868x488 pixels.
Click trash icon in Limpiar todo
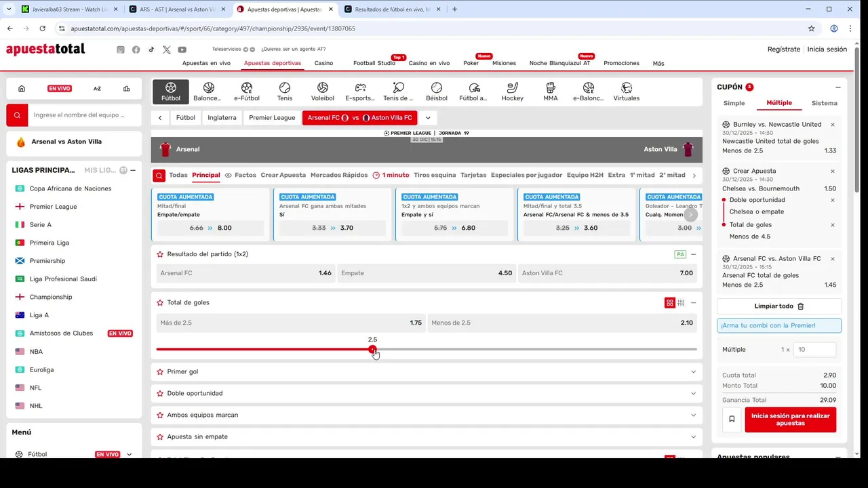[800, 306]
